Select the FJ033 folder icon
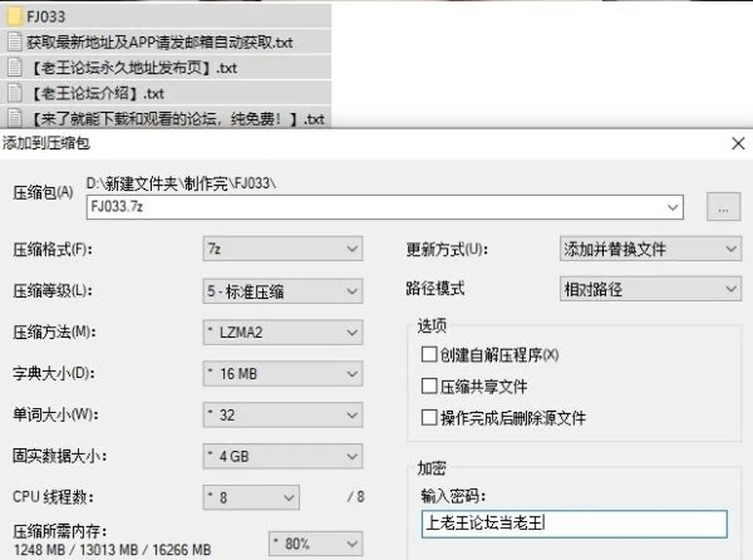Viewport: 753px width, 560px height. 15,16
